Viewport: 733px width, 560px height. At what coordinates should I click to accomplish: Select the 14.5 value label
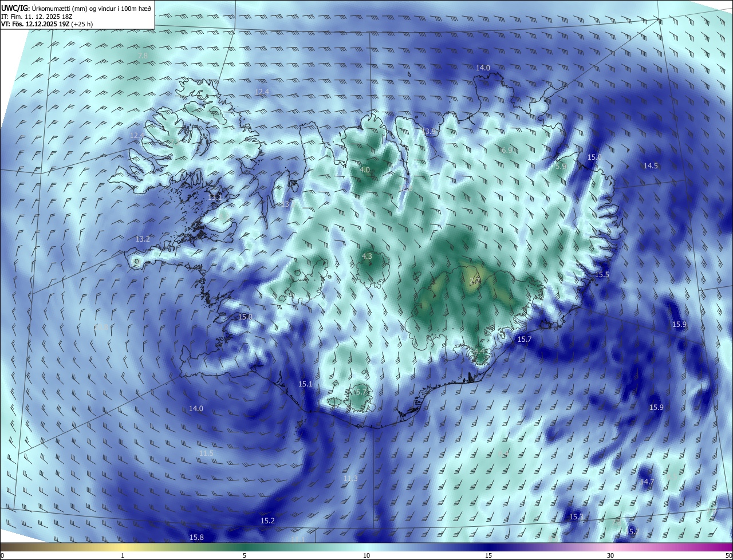click(x=651, y=165)
